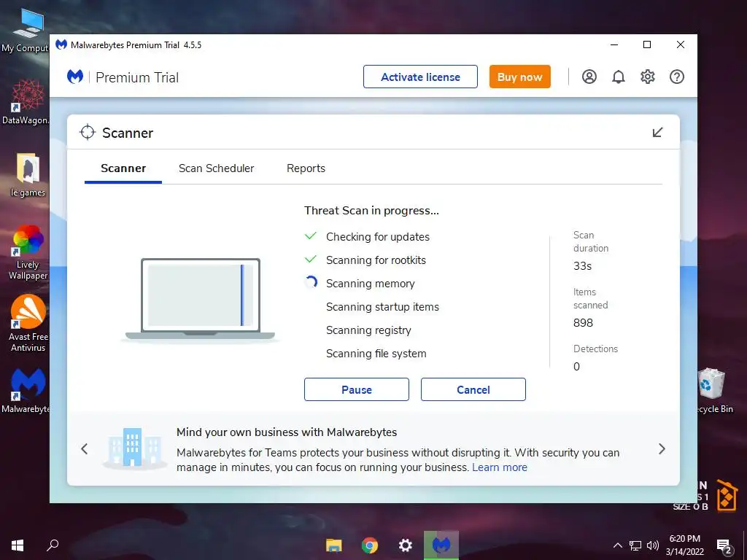This screenshot has height=560, width=747.
Task: Show the previous promotional message
Action: (85, 448)
